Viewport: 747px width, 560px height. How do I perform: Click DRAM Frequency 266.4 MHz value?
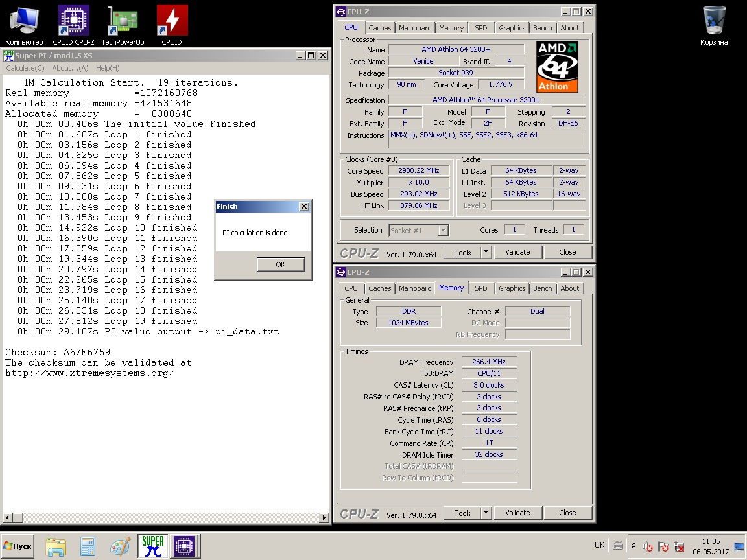(489, 362)
